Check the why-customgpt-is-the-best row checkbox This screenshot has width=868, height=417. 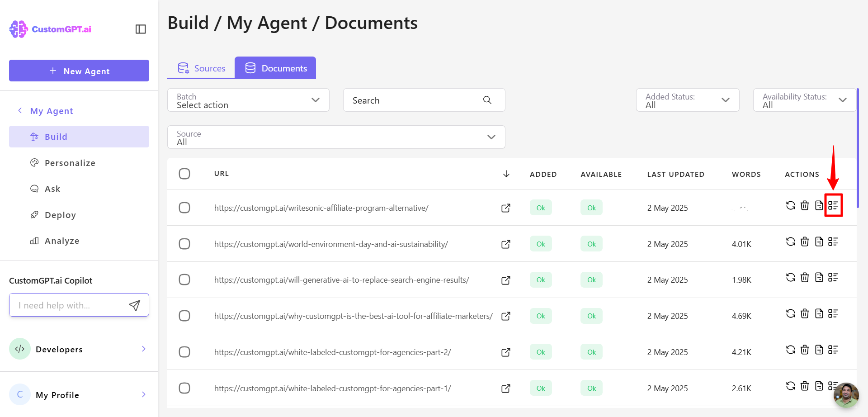click(184, 316)
